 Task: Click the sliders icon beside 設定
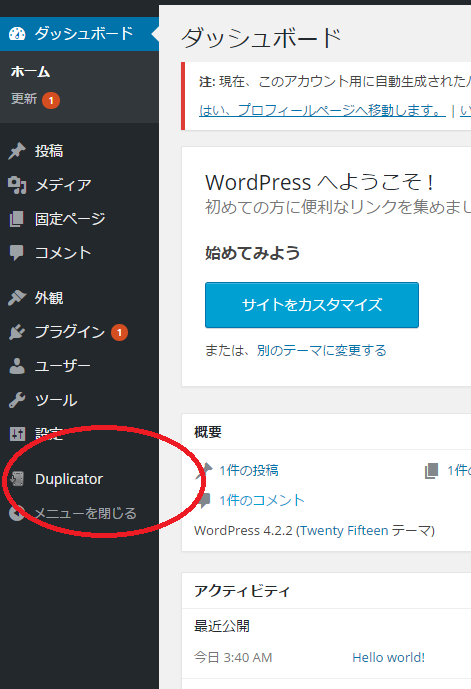(x=18, y=434)
